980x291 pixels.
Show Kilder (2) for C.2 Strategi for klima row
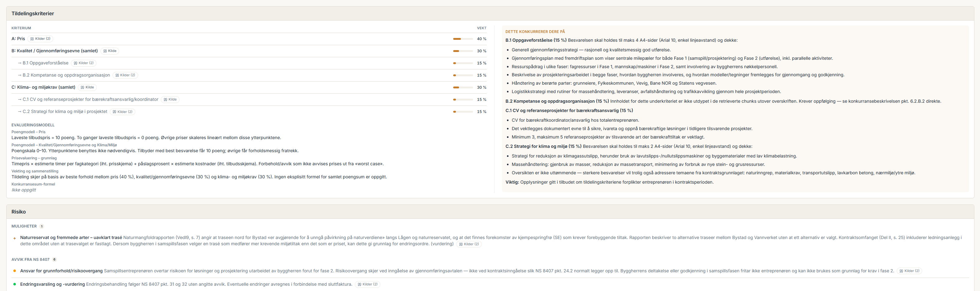[x=123, y=112]
